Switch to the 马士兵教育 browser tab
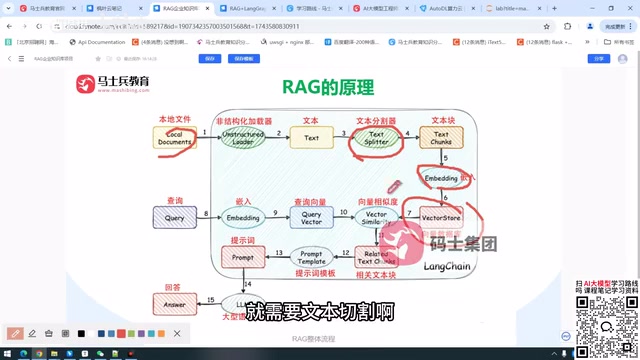The height and width of the screenshot is (360, 640). click(x=47, y=8)
